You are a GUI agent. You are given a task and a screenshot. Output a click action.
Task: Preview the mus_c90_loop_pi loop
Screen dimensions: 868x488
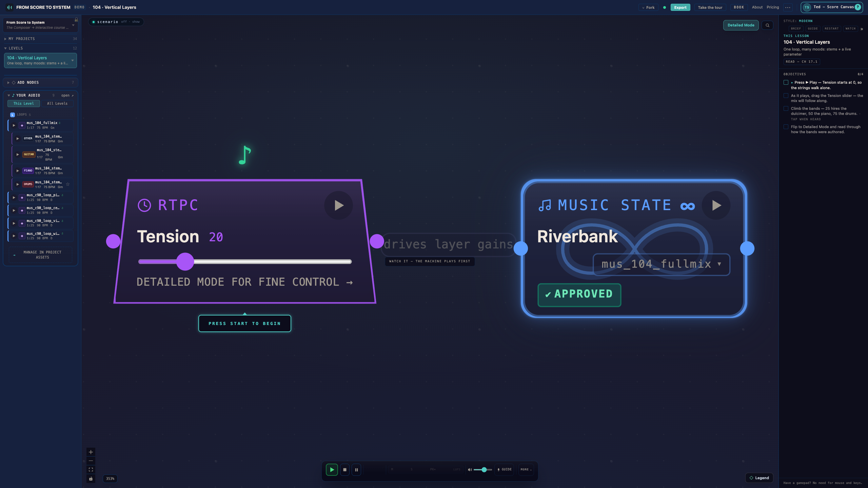[x=14, y=198]
